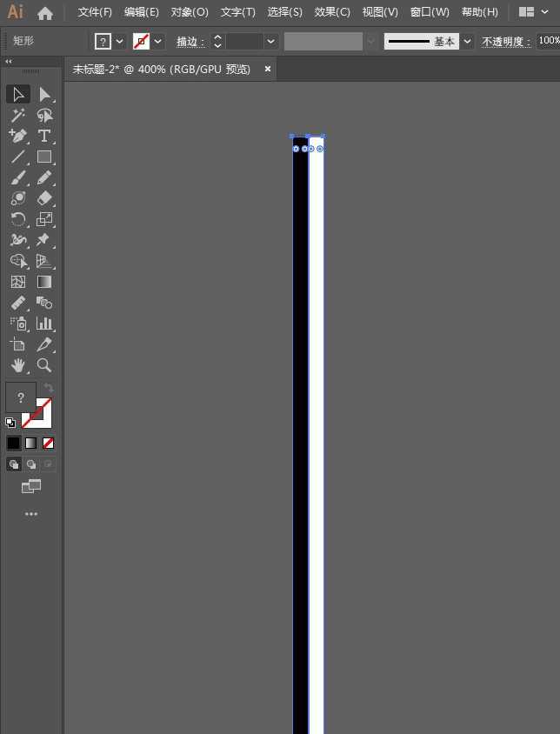Open 窗口(W) menu
This screenshot has width=560, height=734.
[430, 12]
